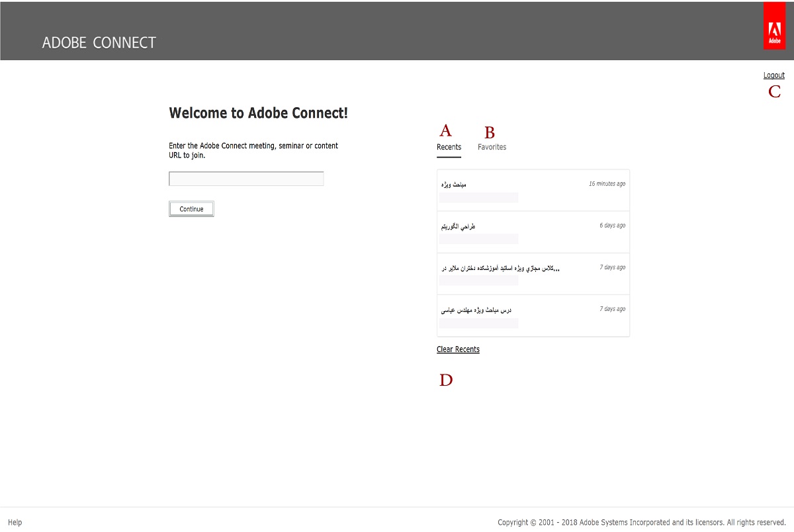This screenshot has height=532, width=794.
Task: Click the Clear Recents link
Action: point(458,349)
